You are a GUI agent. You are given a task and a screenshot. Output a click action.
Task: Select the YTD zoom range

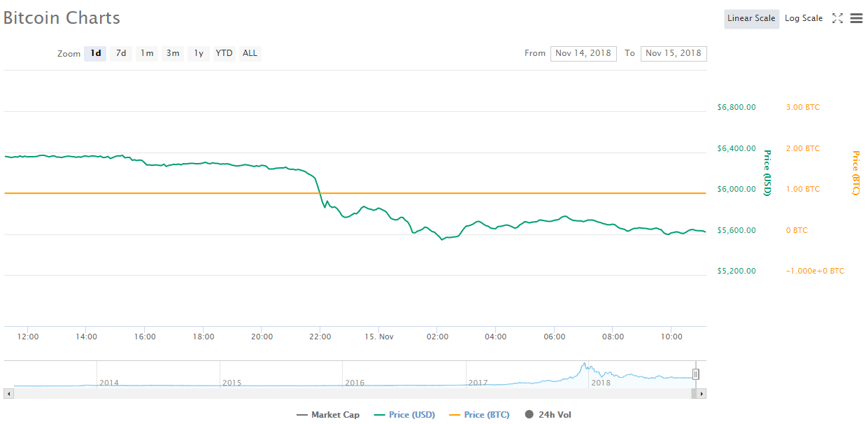[x=224, y=53]
